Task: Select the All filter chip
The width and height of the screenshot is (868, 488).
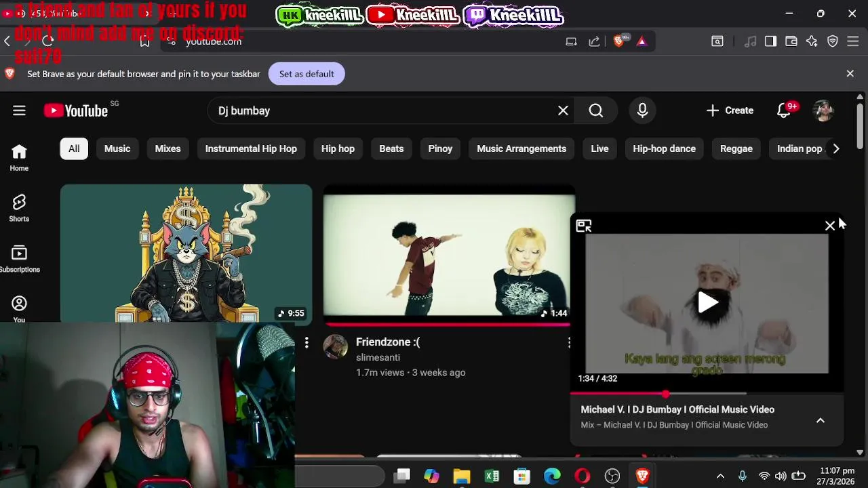Action: point(74,148)
